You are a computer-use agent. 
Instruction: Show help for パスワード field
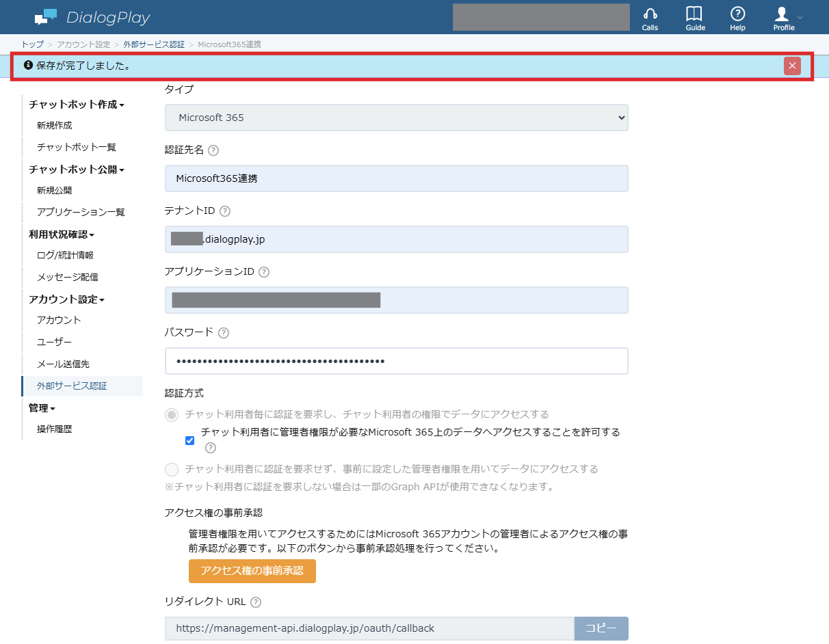tap(223, 333)
